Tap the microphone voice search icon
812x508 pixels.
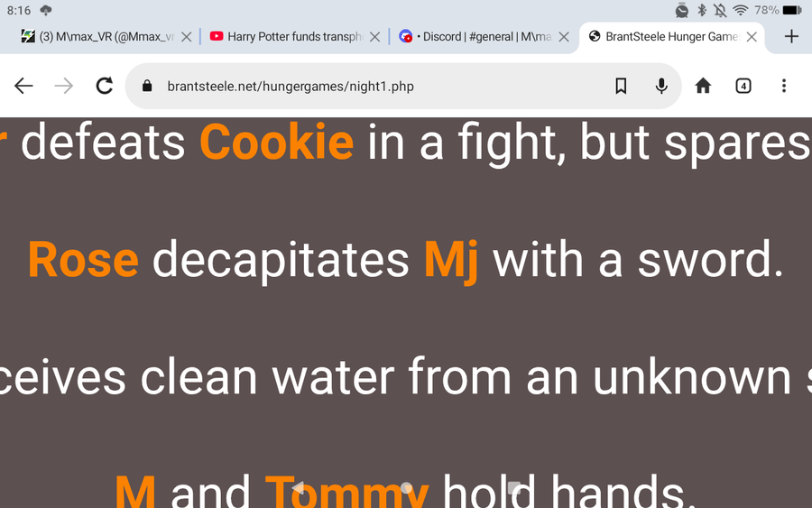pos(661,86)
